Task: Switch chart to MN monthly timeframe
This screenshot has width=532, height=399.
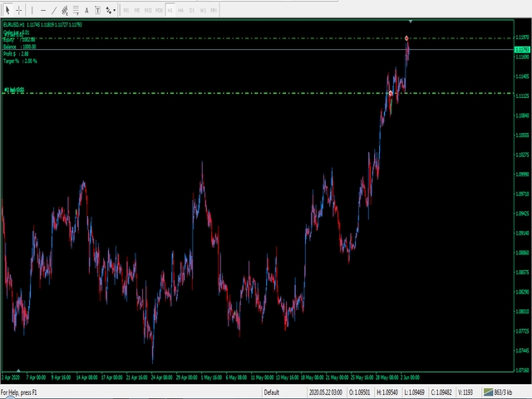Action: point(214,11)
